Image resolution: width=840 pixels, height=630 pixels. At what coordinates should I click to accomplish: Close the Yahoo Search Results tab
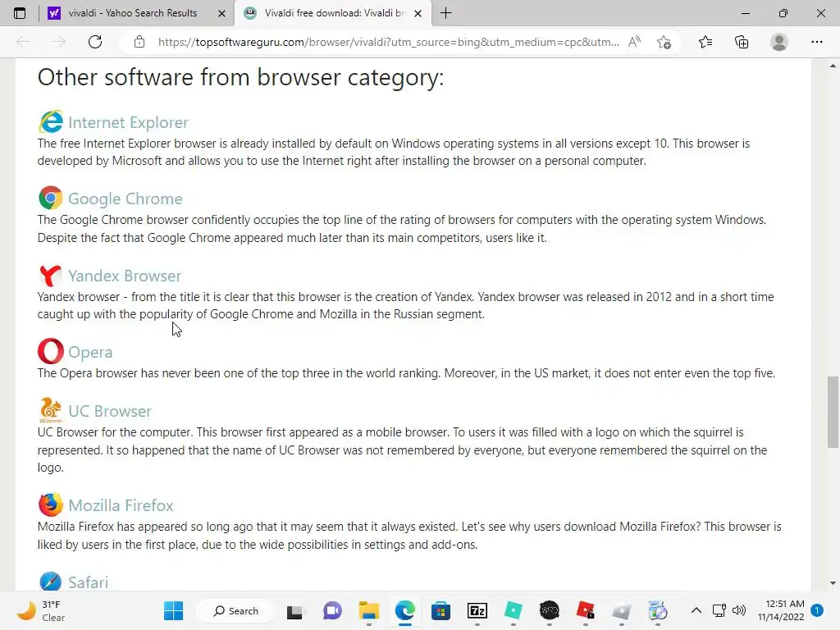click(221, 14)
